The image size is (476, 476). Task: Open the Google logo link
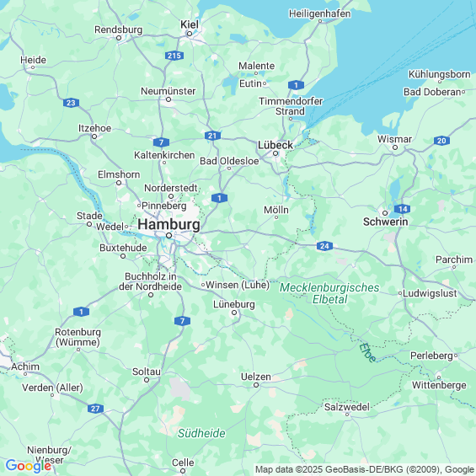click(x=29, y=465)
